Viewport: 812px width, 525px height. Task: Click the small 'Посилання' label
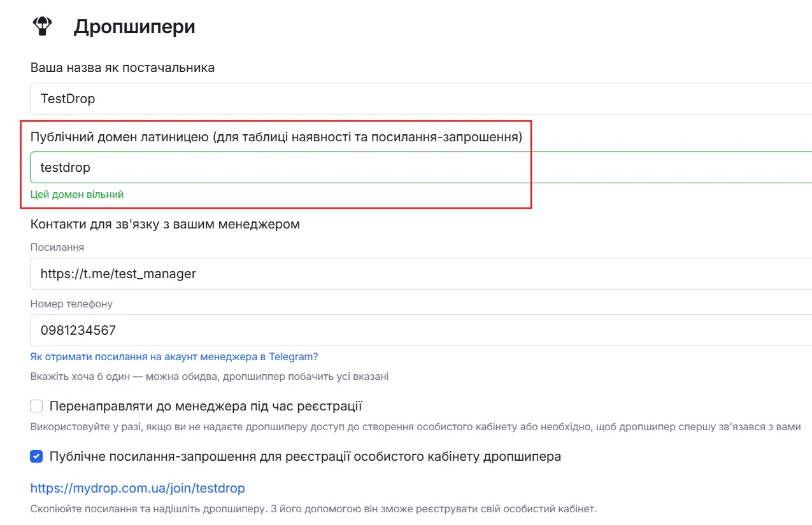tap(57, 247)
